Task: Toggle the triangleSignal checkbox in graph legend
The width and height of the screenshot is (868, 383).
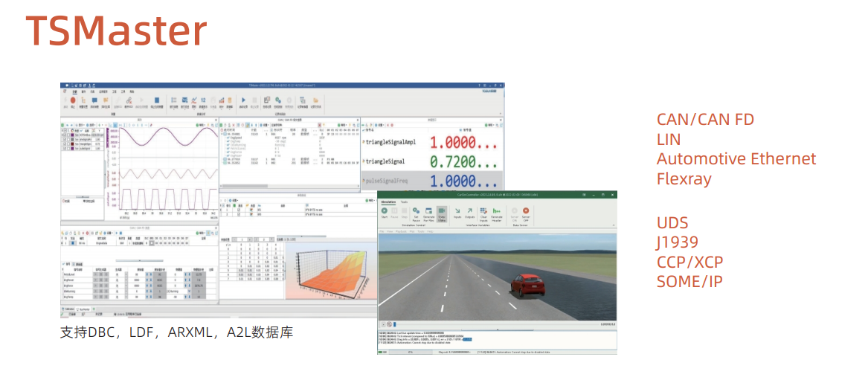Action: click(64, 143)
